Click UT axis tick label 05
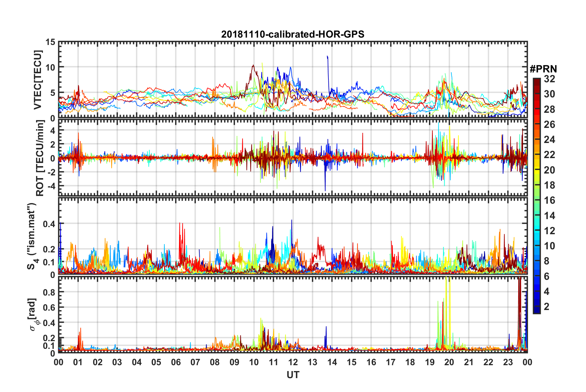Image resolution: width=586 pixels, height=392 pixels. click(x=156, y=362)
